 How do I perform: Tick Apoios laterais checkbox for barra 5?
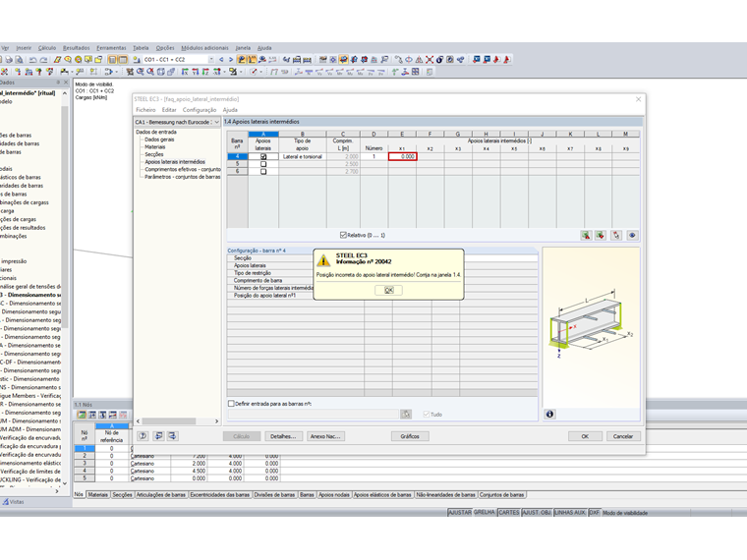(263, 164)
